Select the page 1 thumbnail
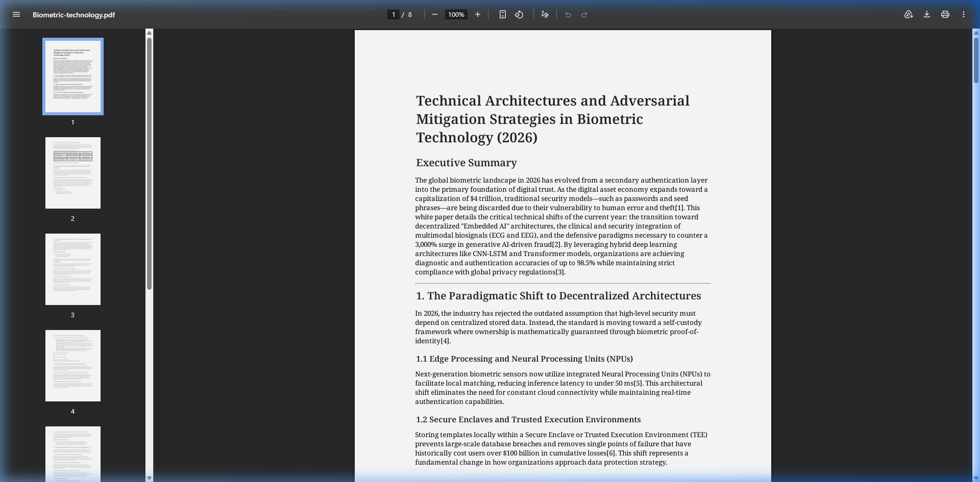 pyautogui.click(x=73, y=77)
